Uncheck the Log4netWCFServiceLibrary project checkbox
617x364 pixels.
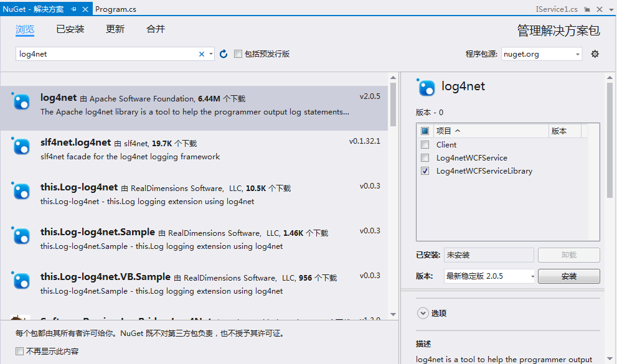pyautogui.click(x=425, y=171)
